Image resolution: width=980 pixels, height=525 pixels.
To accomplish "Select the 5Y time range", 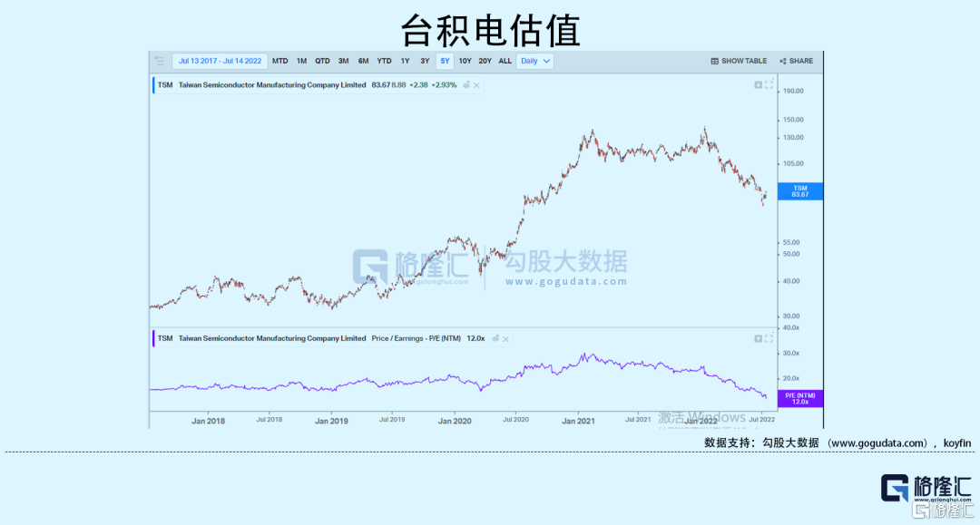I will point(445,62).
